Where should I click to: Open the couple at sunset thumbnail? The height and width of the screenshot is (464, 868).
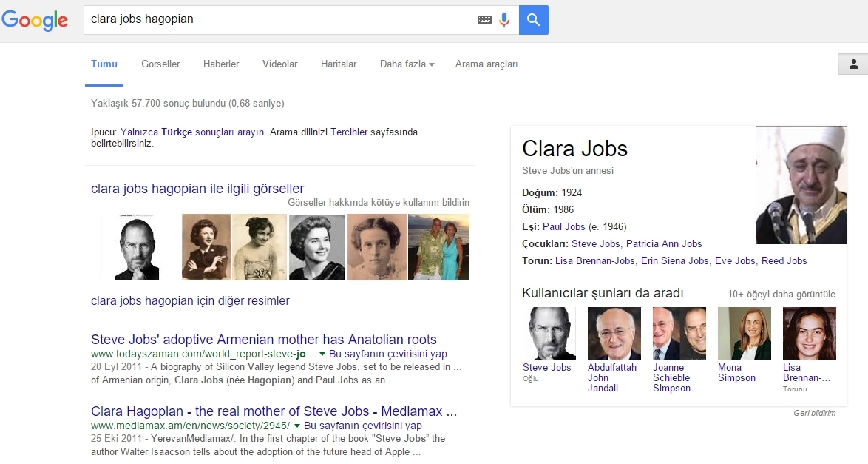click(438, 246)
